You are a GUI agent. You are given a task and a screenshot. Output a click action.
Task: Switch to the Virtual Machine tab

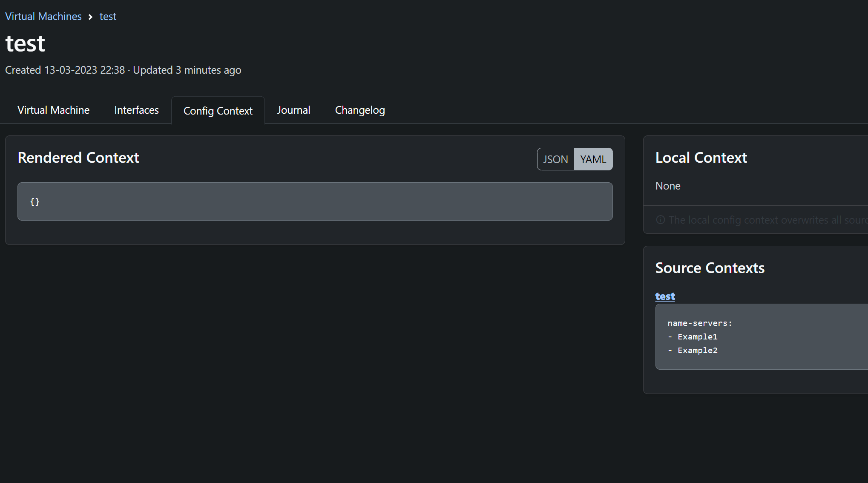coord(53,110)
